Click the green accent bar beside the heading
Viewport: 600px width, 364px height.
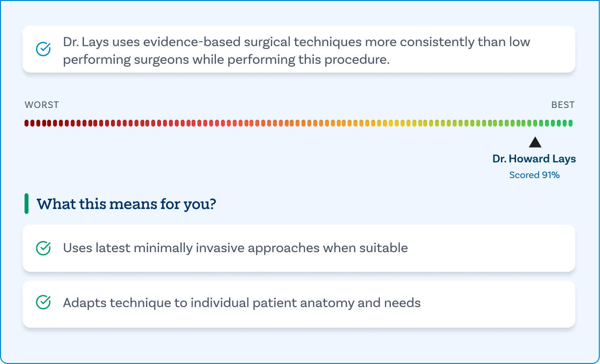[x=27, y=204]
